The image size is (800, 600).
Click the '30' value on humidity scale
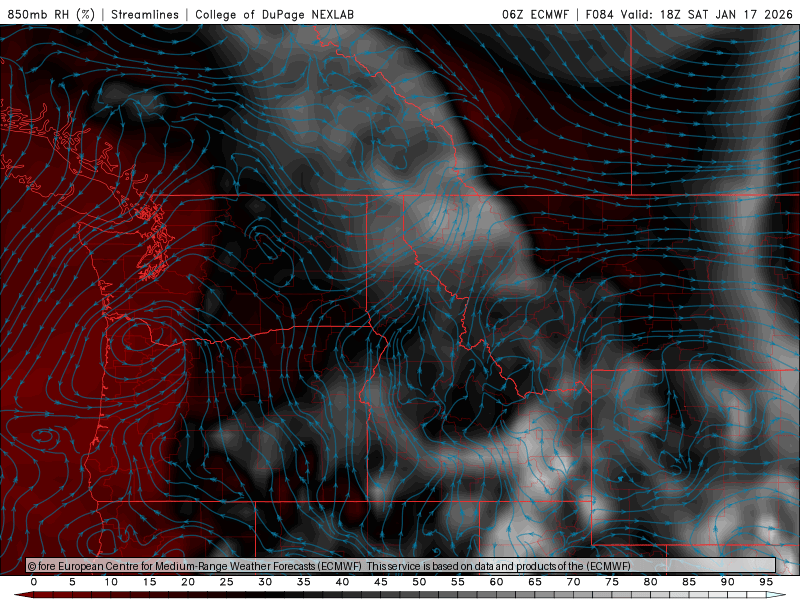coord(265,582)
